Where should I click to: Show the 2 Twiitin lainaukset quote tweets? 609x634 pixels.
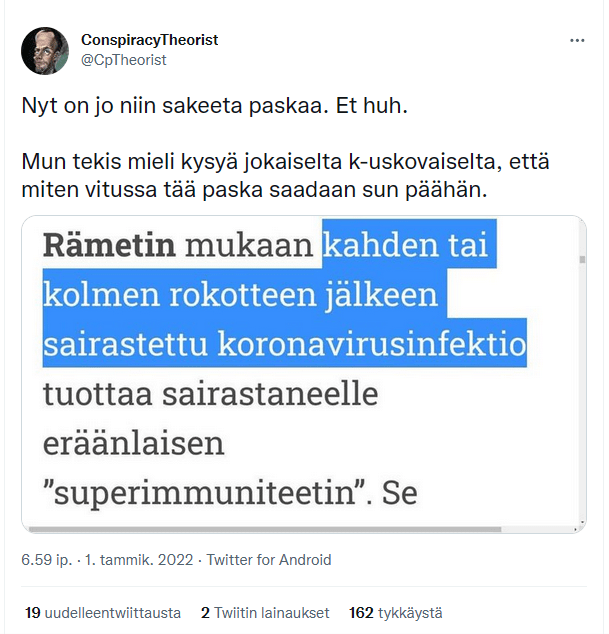(265, 613)
